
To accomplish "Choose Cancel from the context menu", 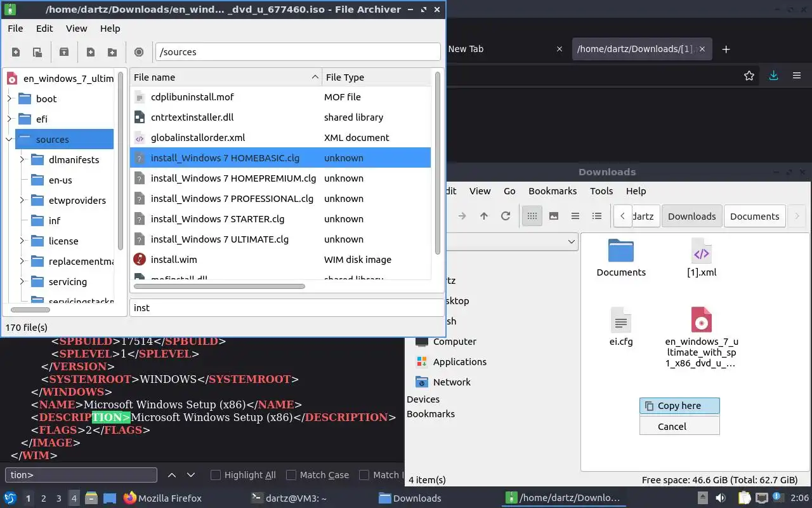I will (679, 427).
